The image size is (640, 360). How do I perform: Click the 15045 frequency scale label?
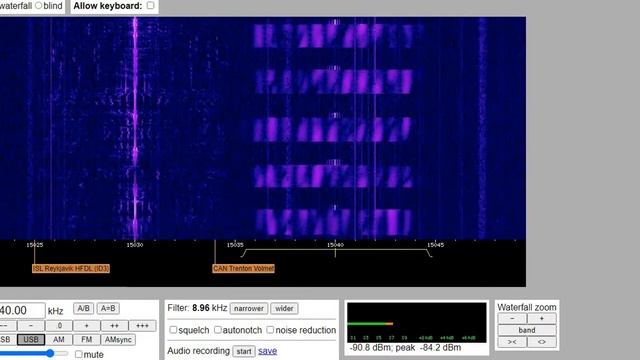tap(436, 245)
